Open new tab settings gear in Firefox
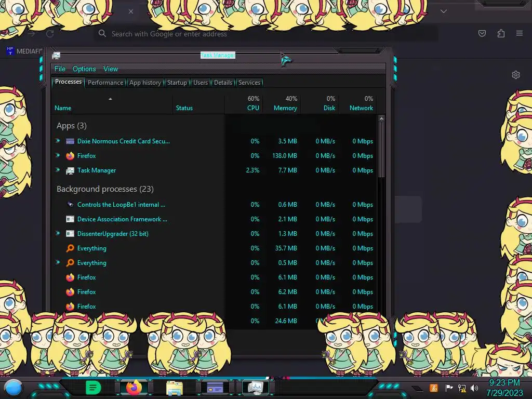 tap(516, 75)
